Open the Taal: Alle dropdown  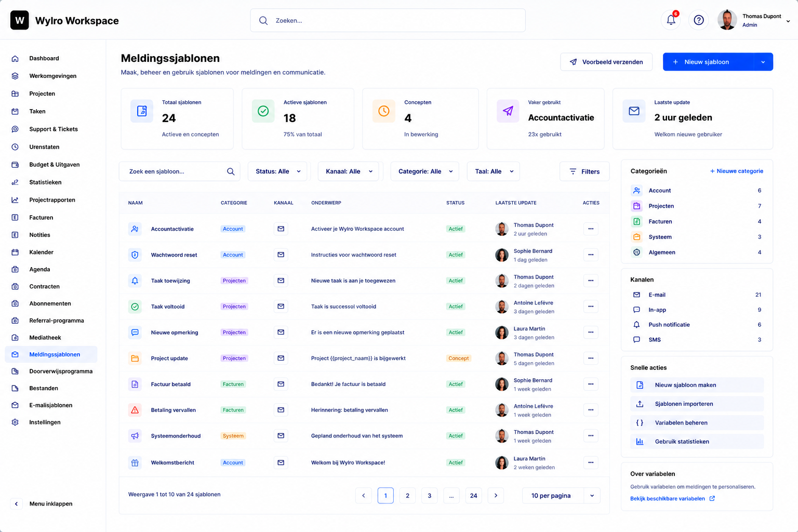[494, 171]
